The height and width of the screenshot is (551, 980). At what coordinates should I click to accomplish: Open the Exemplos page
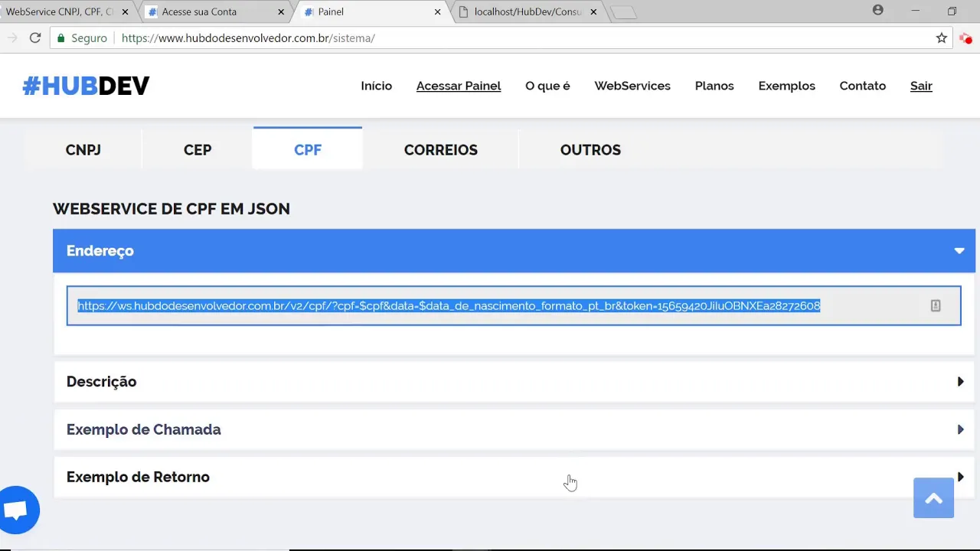(786, 86)
